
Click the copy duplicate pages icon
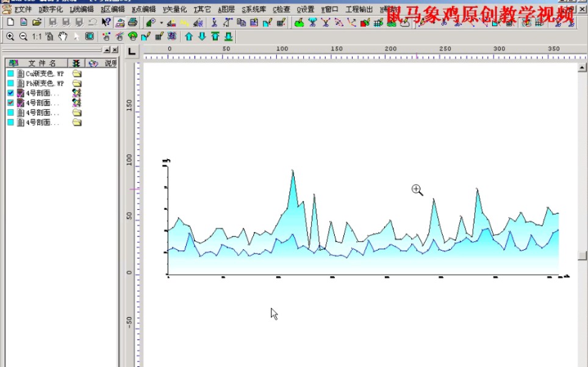242,23
